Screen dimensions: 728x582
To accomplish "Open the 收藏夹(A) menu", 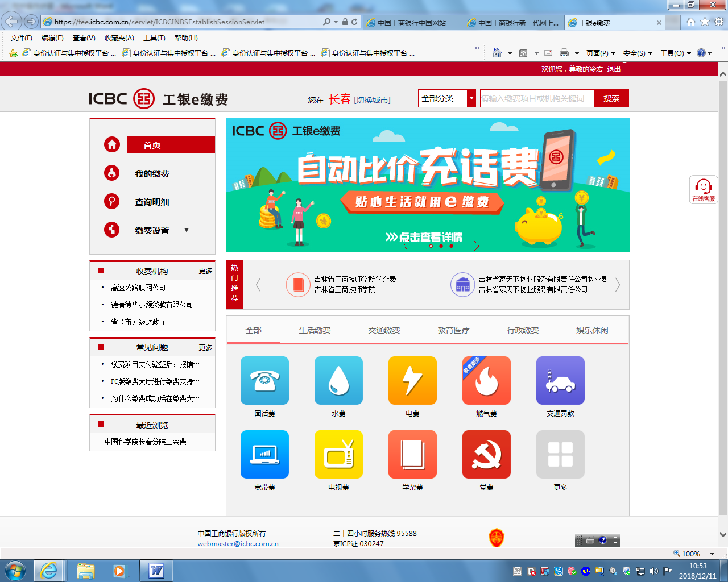I will pos(119,38).
